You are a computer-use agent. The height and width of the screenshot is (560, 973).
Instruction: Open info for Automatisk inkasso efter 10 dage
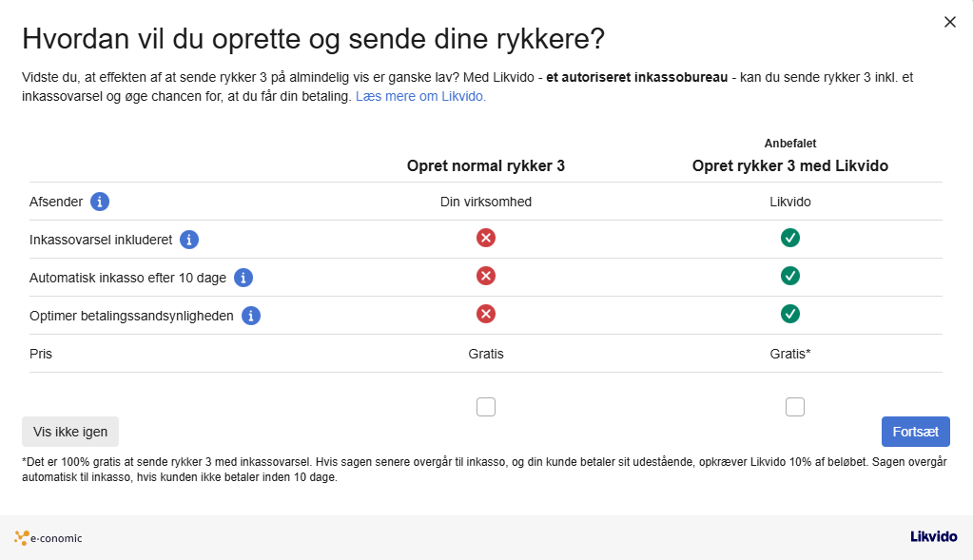pos(243,278)
